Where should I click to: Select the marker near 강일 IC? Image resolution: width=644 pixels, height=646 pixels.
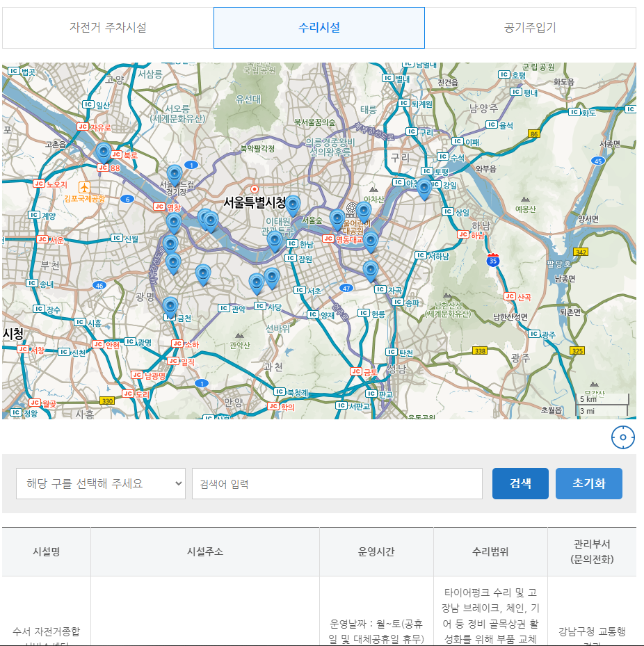click(424, 186)
